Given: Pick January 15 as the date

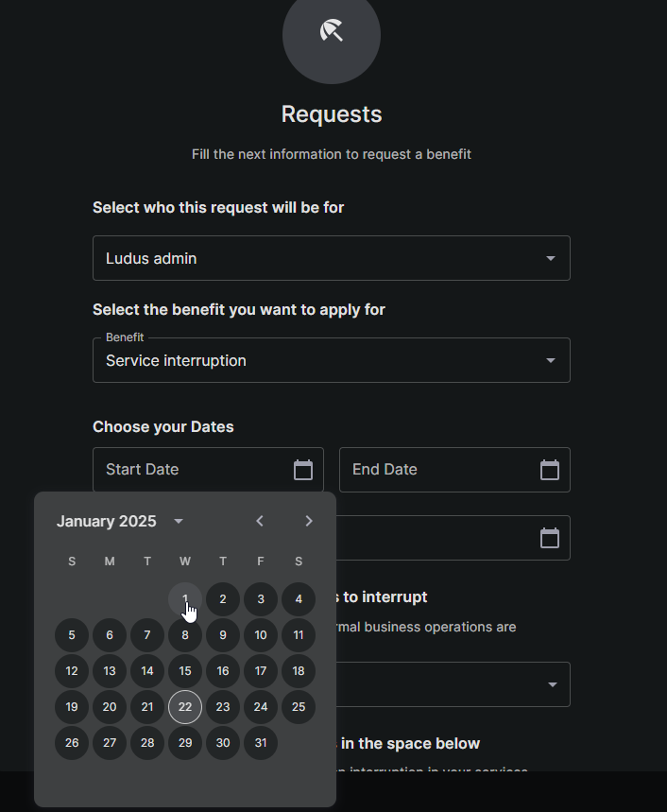Looking at the screenshot, I should coord(185,671).
